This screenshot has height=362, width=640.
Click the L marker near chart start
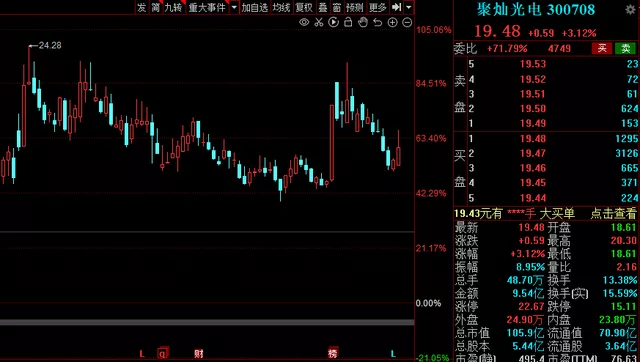tap(142, 354)
